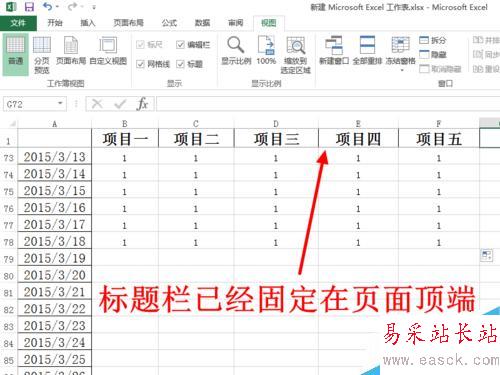The image size is (500, 375).
Task: Click the date cell 2015/3/16
Action: point(55,208)
